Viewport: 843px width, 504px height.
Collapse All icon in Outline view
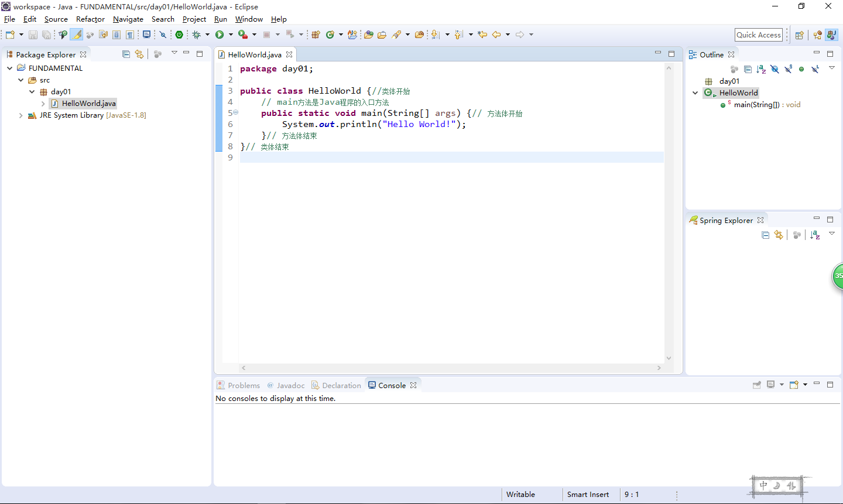(x=748, y=69)
